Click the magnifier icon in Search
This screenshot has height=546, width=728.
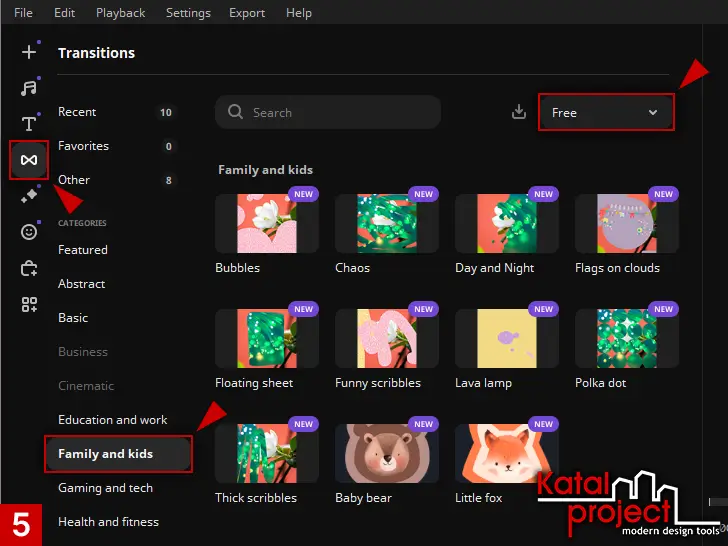point(235,112)
